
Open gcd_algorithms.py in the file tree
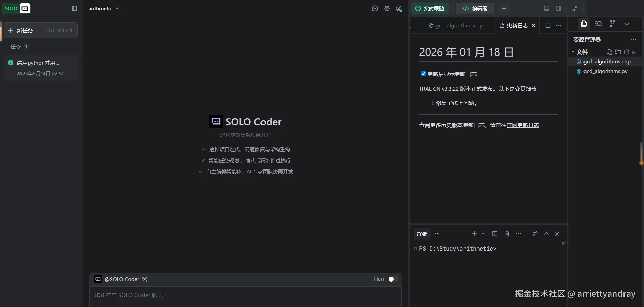coord(605,71)
